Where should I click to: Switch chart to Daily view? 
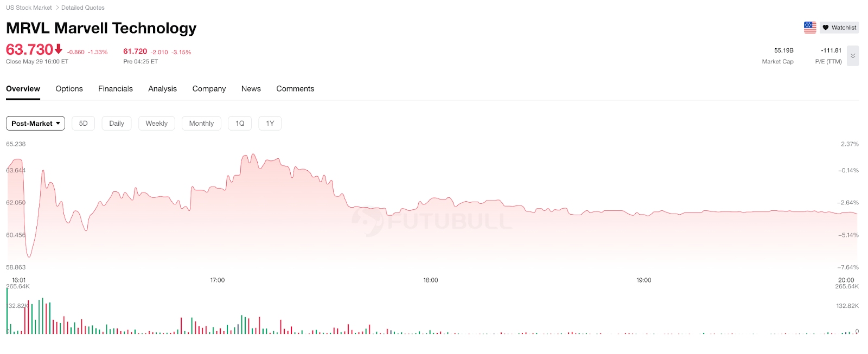point(116,123)
